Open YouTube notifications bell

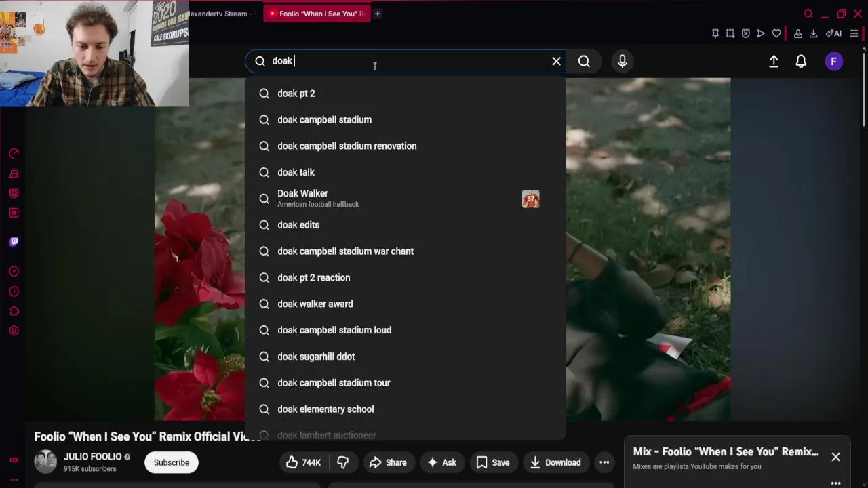point(801,61)
